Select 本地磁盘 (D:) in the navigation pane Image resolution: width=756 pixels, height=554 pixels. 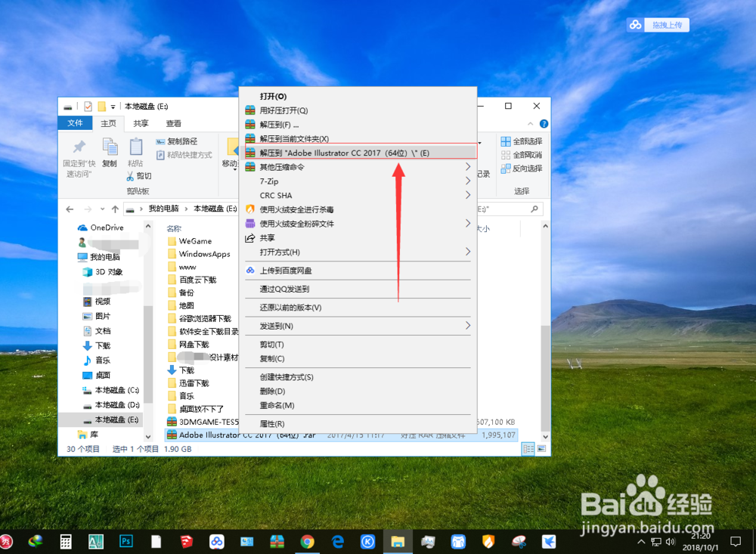pyautogui.click(x=110, y=405)
